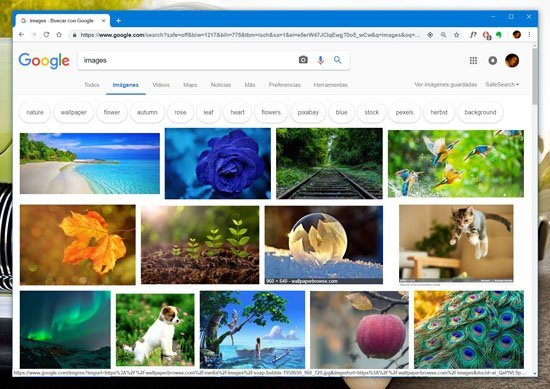Reload the page with the refresh icon

tap(46, 35)
